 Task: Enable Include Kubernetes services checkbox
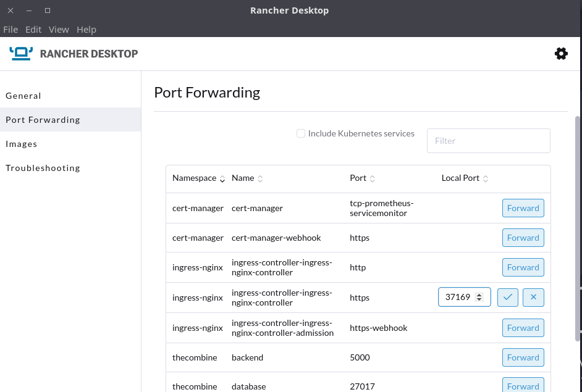301,133
